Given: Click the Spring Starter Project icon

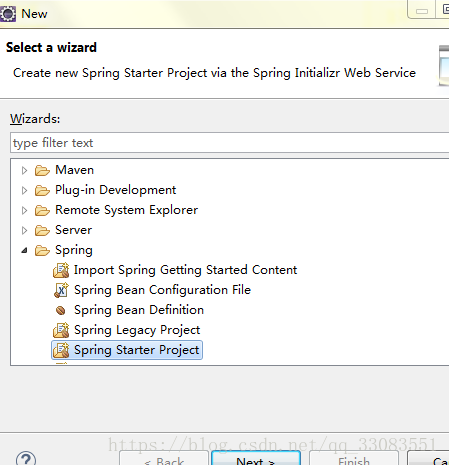Looking at the screenshot, I should pos(61,350).
